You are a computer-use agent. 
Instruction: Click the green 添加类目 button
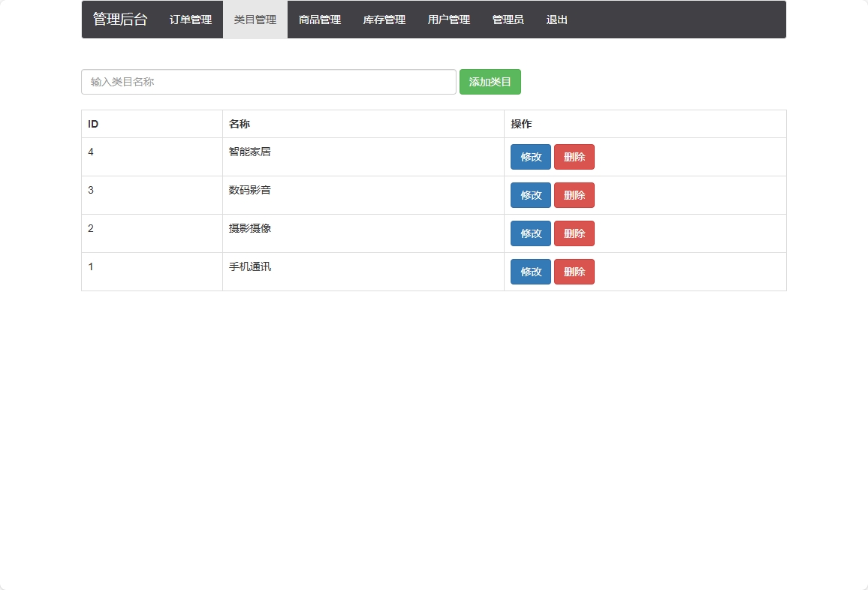[x=490, y=82]
